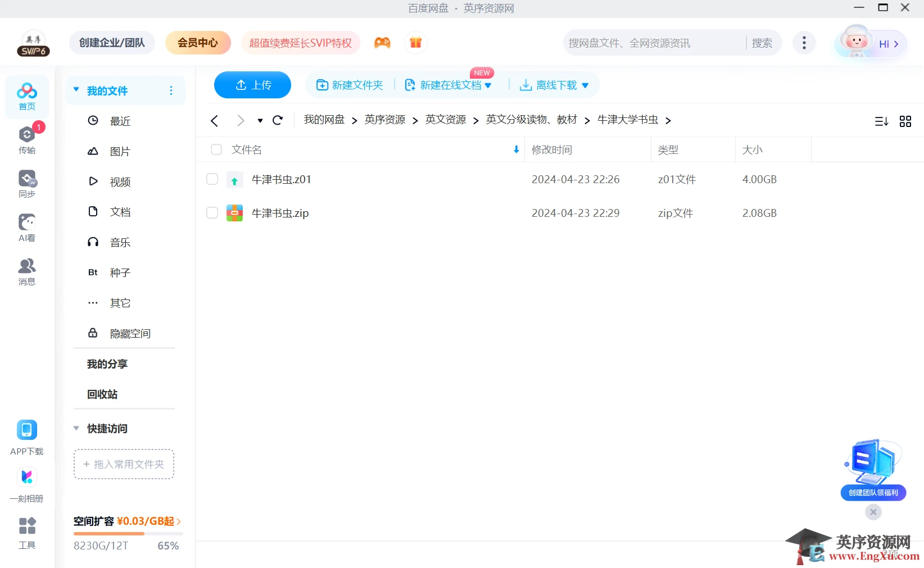Open the AI看 sidebar icon
The image size is (924, 568).
pos(27,228)
